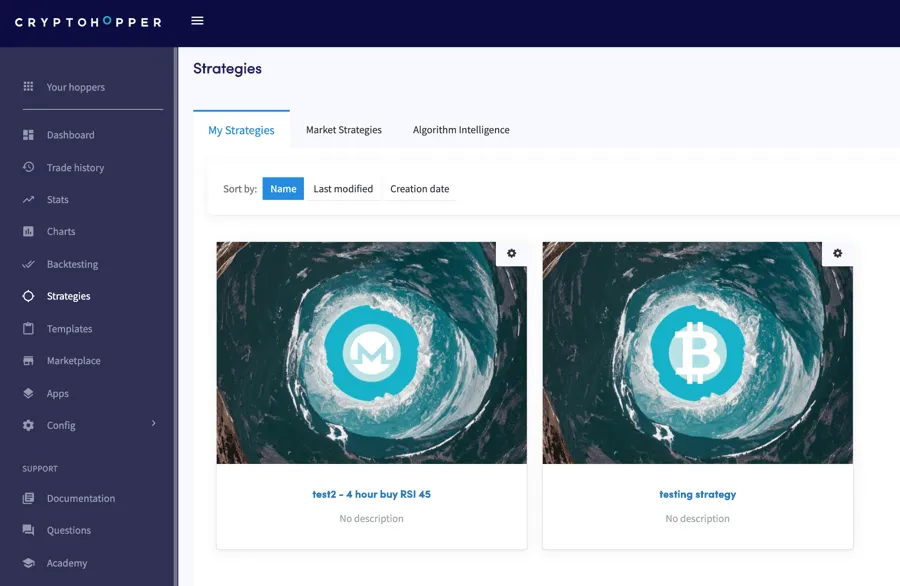This screenshot has height=586, width=900.
Task: Open the Config menu item
Action: click(x=61, y=425)
